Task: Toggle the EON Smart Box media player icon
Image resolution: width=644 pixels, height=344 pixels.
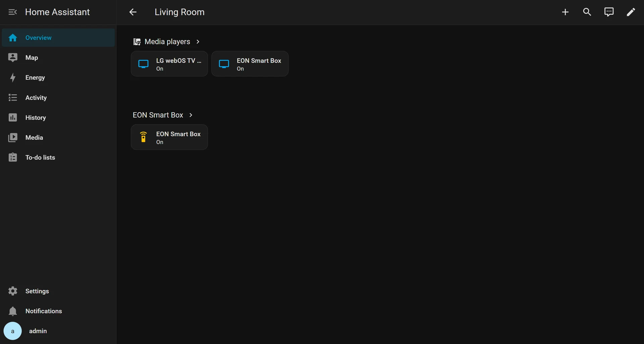Action: 224,64
